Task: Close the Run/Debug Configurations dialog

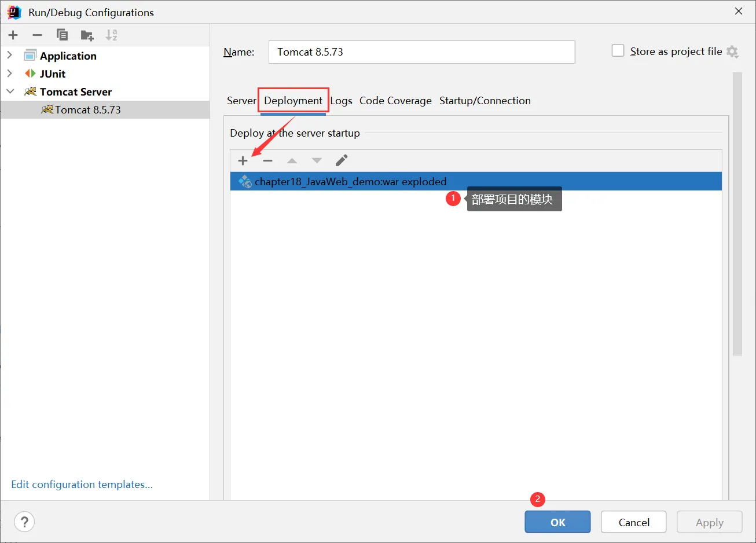Action: [739, 11]
